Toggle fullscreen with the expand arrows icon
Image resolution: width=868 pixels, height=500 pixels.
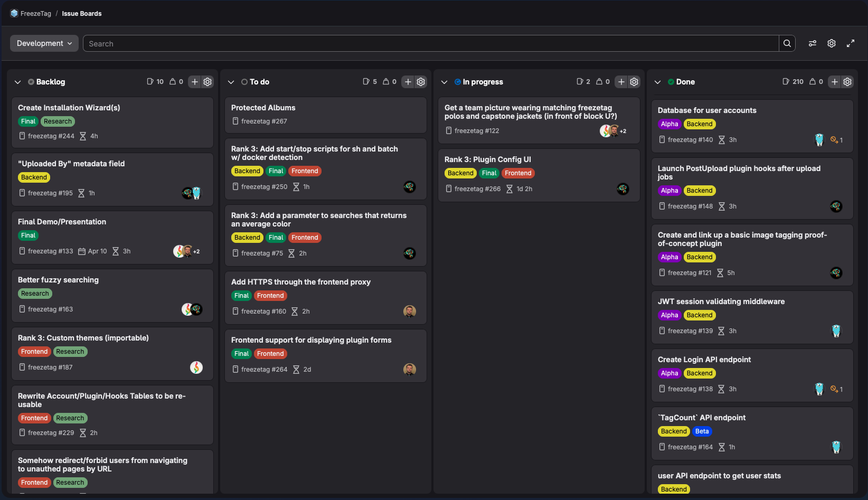point(851,43)
